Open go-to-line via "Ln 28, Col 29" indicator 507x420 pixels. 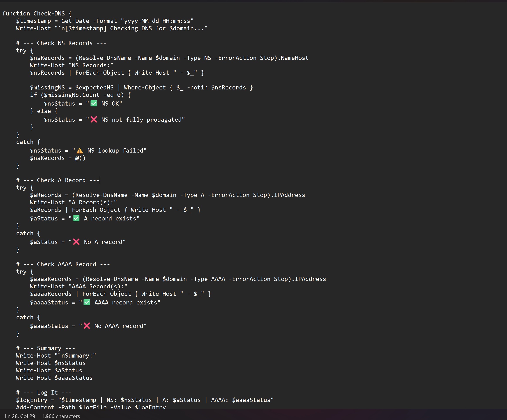[x=20, y=416]
